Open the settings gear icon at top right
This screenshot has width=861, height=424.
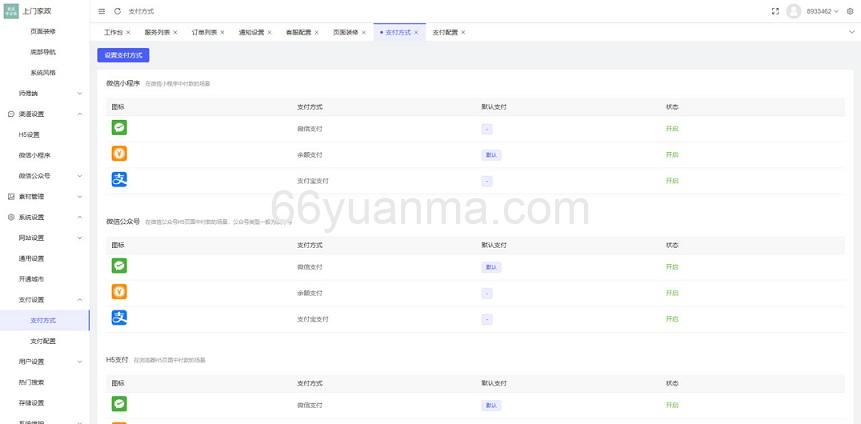click(850, 12)
